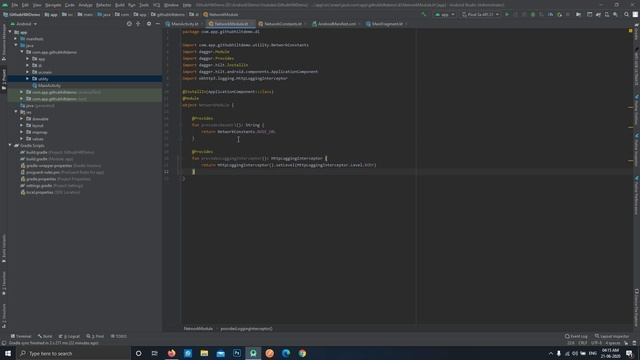Click the Cortana circle icon

138,353
